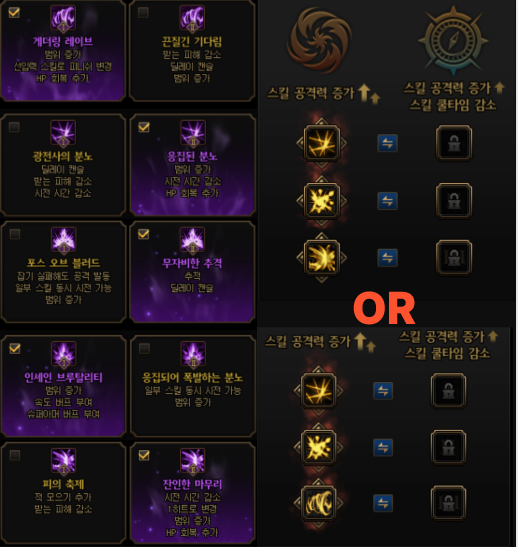This screenshot has width=518, height=547.
Task: Click the topmost blue swap arrows button
Action: click(388, 143)
